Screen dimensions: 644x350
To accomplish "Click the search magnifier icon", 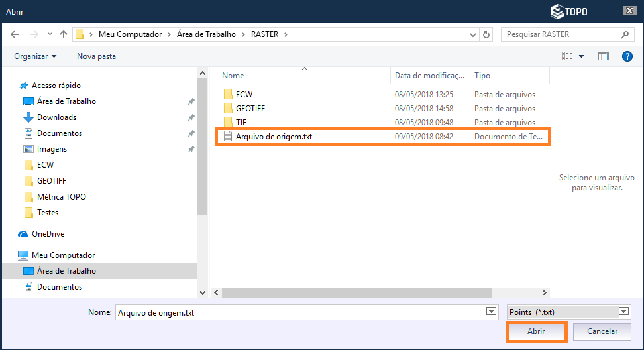I will tap(624, 34).
